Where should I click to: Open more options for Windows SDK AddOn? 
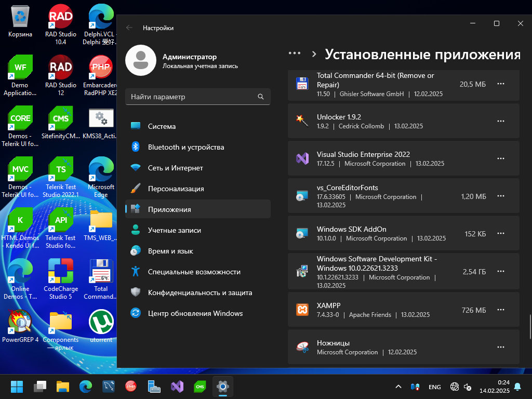501,233
